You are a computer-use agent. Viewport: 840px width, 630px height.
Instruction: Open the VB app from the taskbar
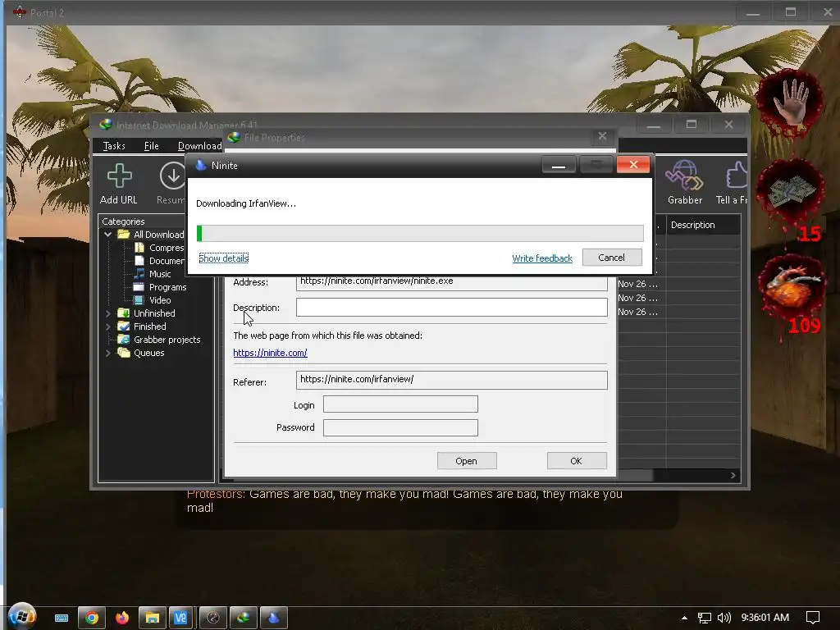tap(180, 619)
